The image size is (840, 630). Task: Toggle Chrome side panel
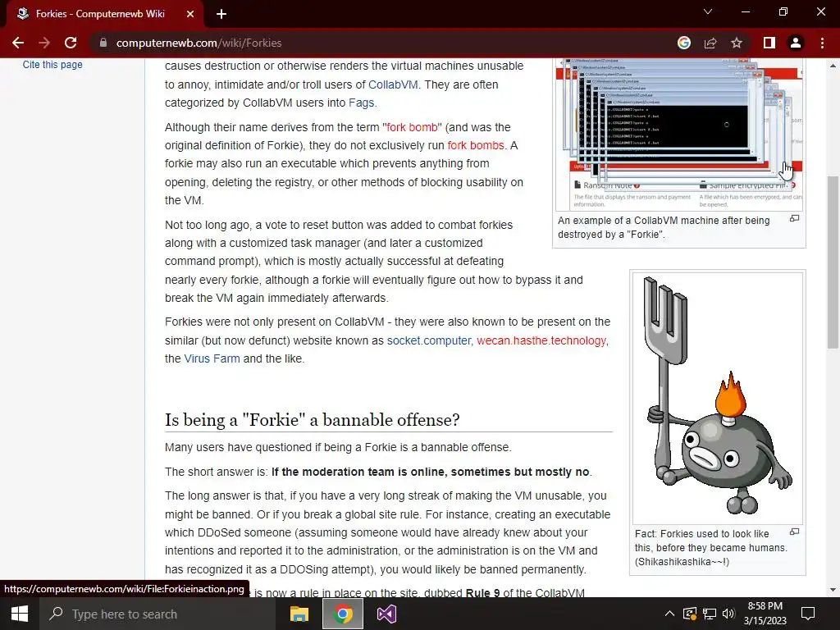pos(769,43)
